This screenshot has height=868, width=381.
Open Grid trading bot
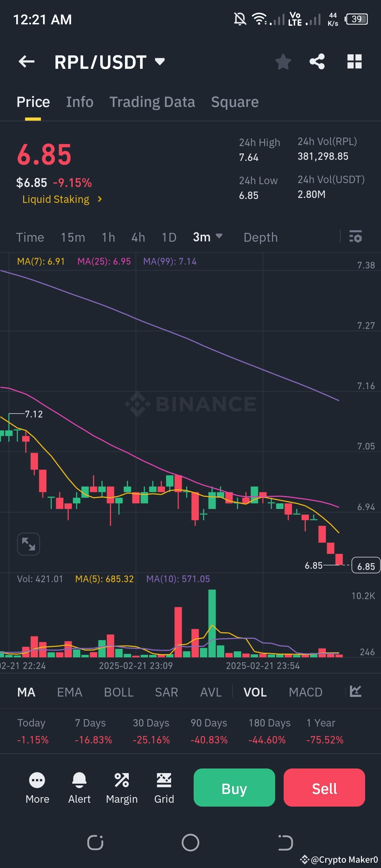[x=164, y=788]
